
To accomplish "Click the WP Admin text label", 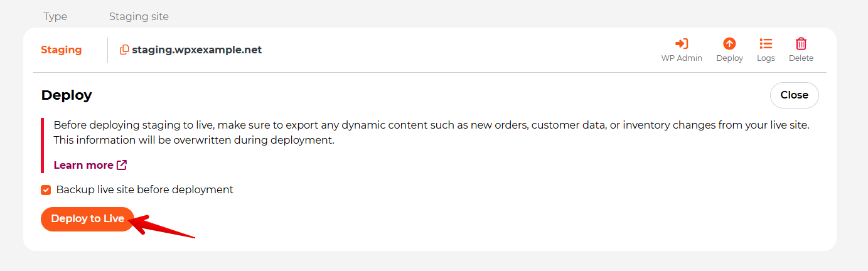I will pyautogui.click(x=682, y=58).
